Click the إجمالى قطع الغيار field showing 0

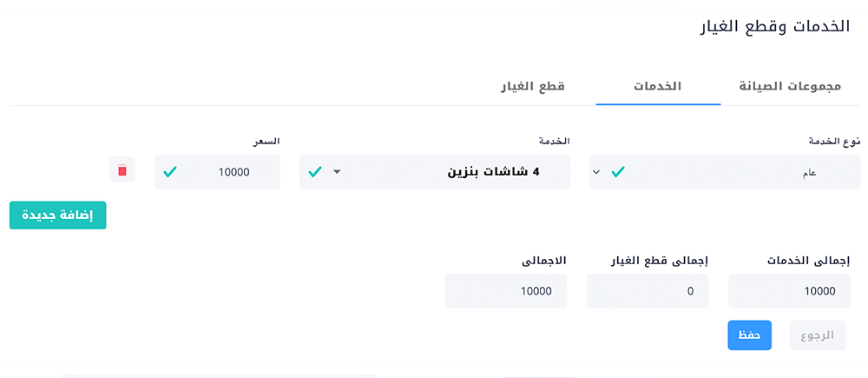[648, 291]
